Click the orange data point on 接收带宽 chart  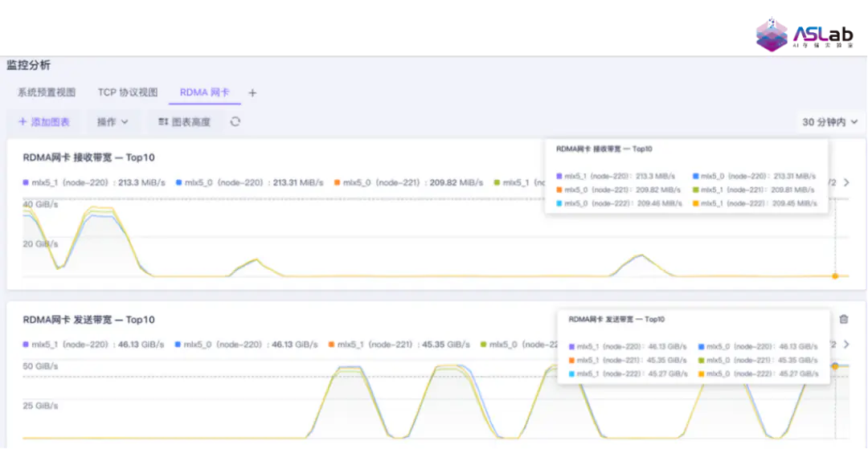click(835, 276)
